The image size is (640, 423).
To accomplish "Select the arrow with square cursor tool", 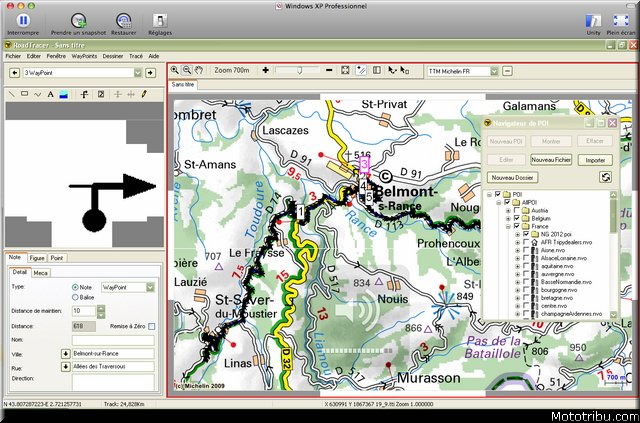I will (x=404, y=70).
